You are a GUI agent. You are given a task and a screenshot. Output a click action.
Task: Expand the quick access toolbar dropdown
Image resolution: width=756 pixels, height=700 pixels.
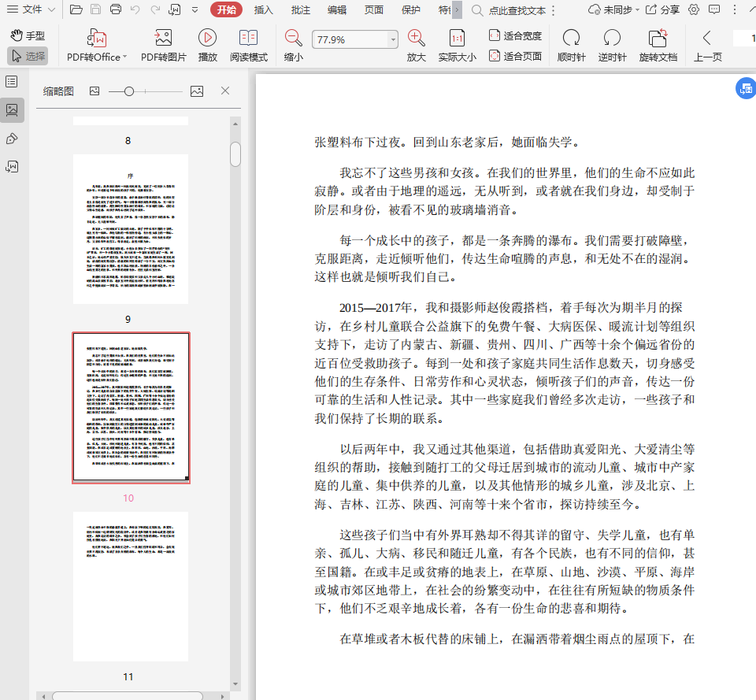[x=195, y=9]
